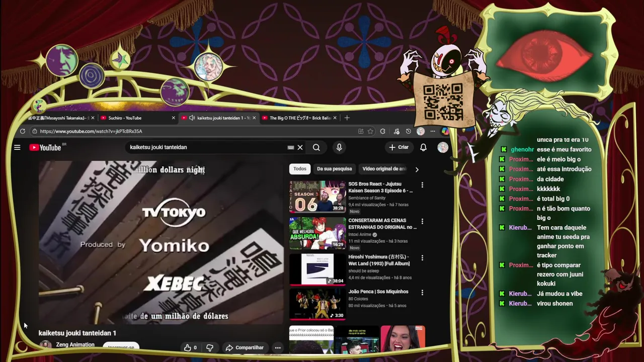Start voice search with the microphone icon
Image resolution: width=644 pixels, height=362 pixels.
339,147
